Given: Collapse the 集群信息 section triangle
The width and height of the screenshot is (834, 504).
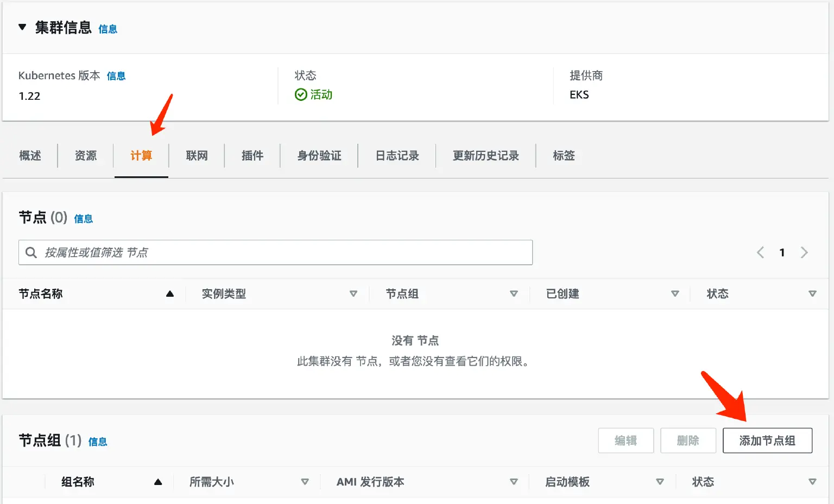Looking at the screenshot, I should click(x=22, y=27).
